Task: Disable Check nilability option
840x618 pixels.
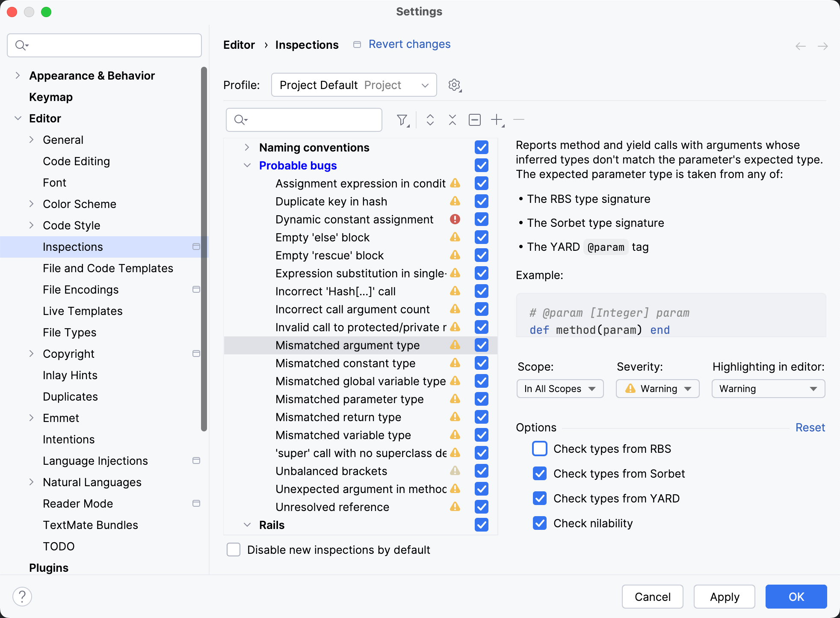Action: tap(539, 523)
